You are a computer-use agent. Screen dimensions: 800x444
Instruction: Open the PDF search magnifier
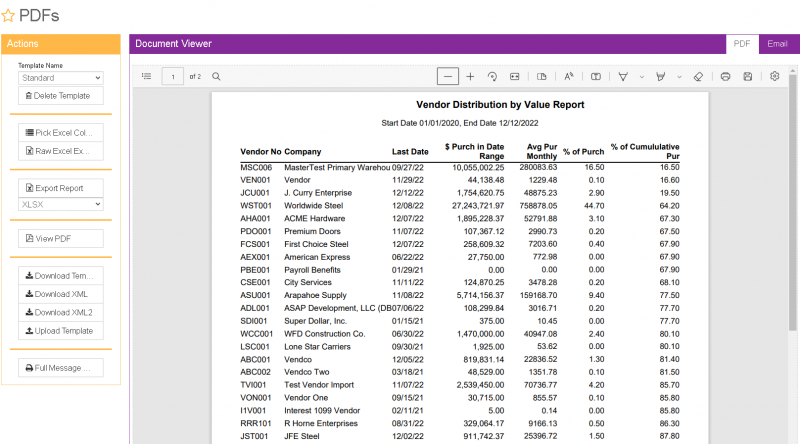[x=216, y=76]
